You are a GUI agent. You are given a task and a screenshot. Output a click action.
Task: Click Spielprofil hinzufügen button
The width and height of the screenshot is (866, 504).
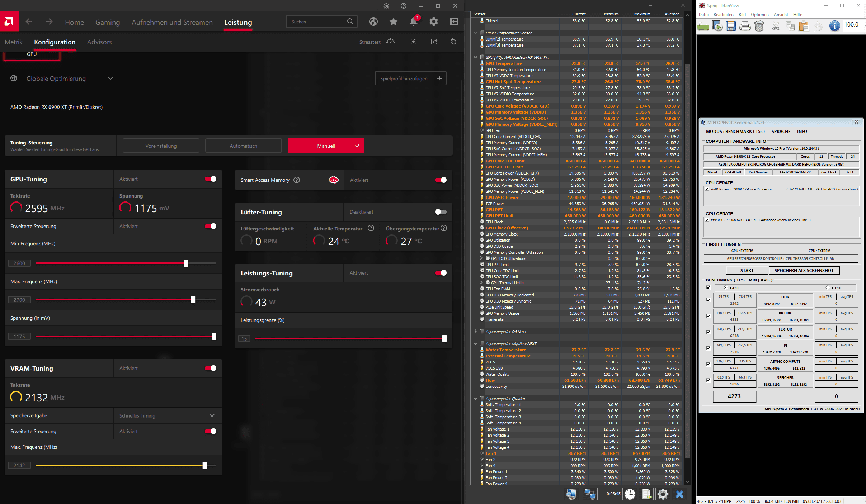411,78
